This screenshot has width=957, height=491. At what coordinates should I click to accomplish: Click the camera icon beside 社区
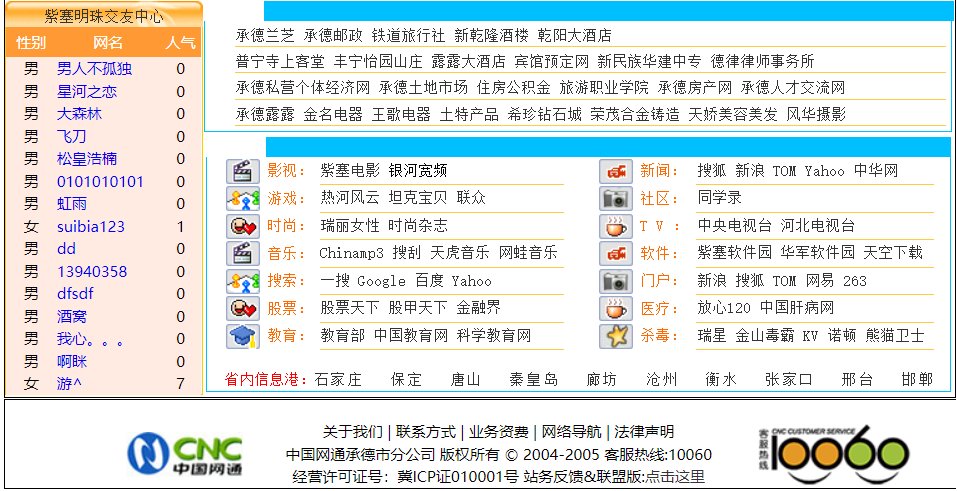[616, 198]
